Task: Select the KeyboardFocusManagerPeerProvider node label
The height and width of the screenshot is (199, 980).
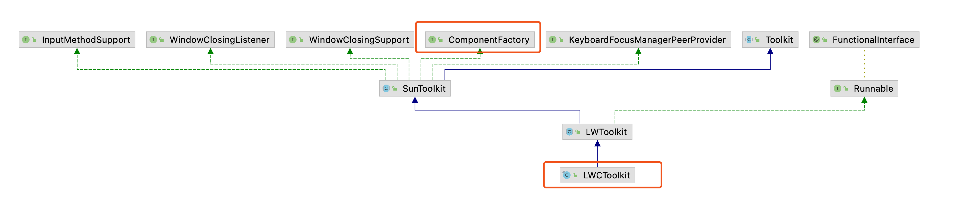Action: point(647,40)
